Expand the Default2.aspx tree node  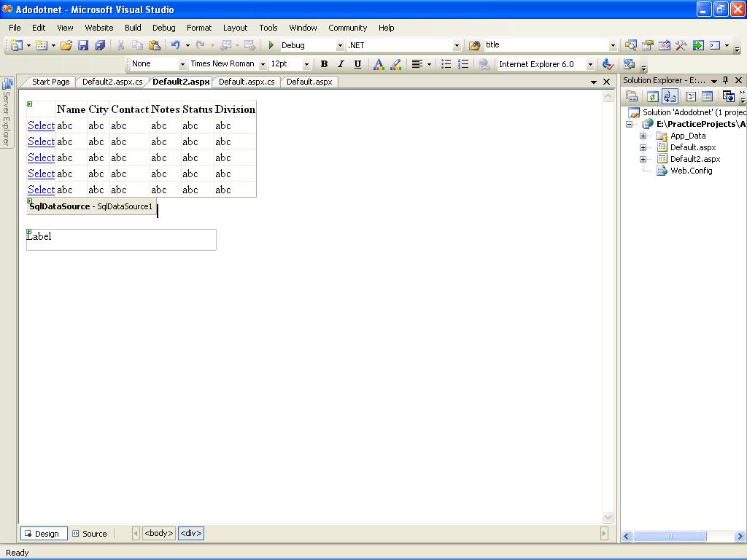click(x=643, y=159)
